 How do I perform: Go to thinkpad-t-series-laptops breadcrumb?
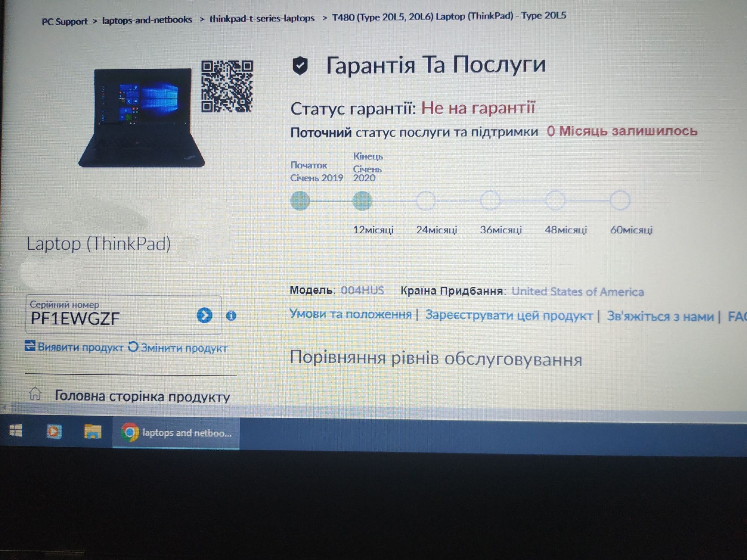pos(262,18)
